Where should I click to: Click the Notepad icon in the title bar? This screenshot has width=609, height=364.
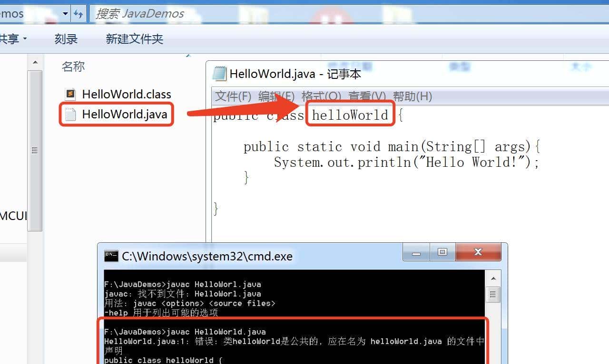[x=220, y=74]
